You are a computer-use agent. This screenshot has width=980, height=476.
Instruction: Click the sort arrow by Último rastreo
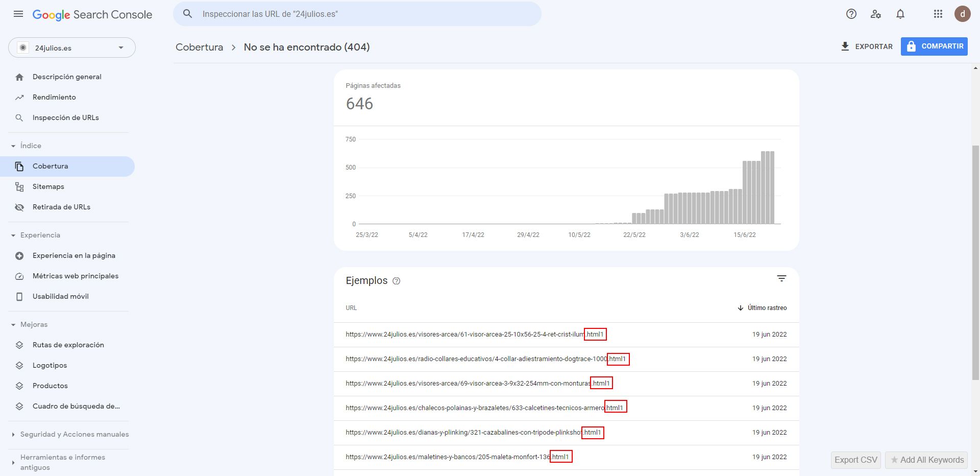pos(741,308)
